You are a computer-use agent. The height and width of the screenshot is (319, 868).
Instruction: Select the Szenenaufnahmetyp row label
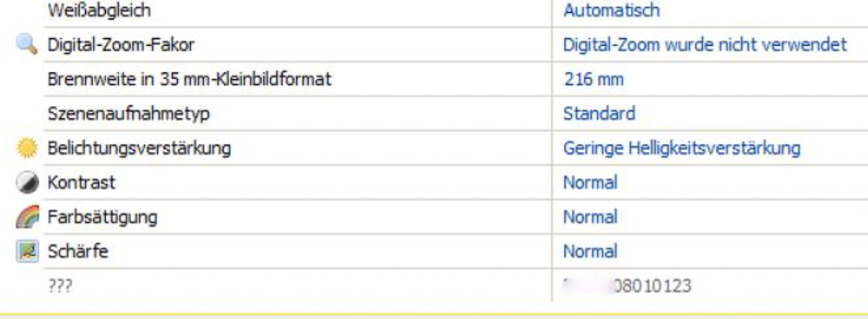tap(128, 114)
